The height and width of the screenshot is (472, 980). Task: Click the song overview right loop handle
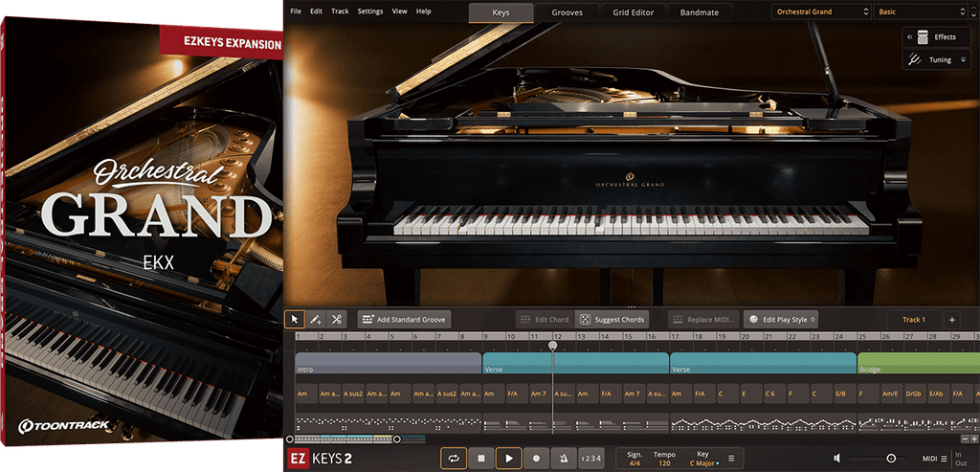click(396, 439)
